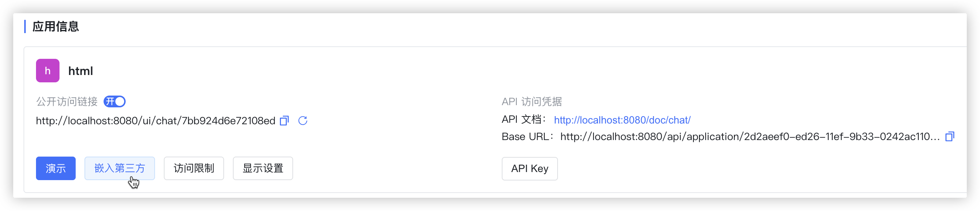The width and height of the screenshot is (980, 211).
Task: Click the truncated Base URL value
Action: click(750, 136)
